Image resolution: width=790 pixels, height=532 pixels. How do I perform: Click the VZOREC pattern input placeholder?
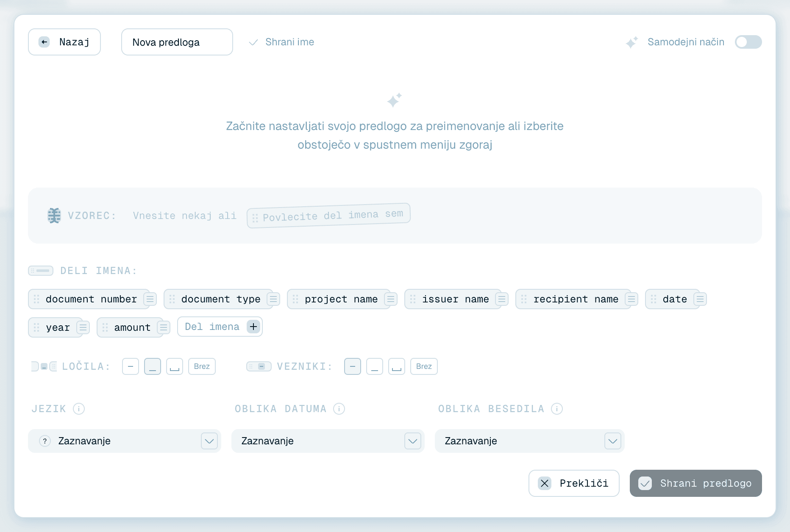185,216
